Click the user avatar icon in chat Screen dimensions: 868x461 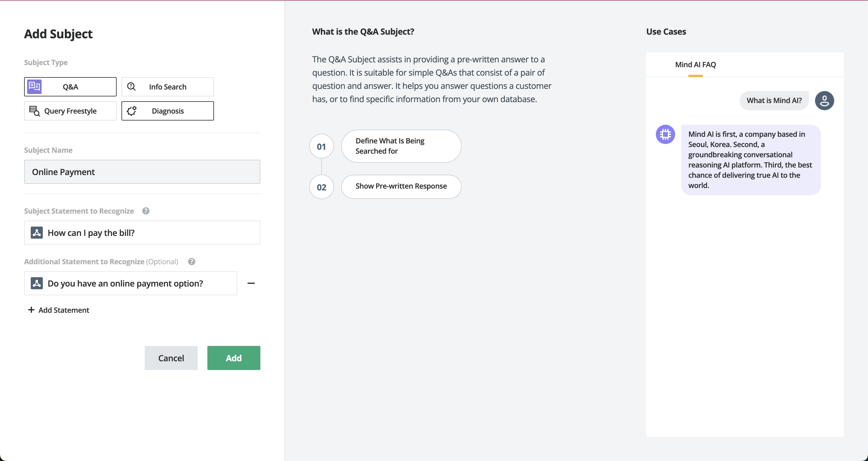(824, 100)
